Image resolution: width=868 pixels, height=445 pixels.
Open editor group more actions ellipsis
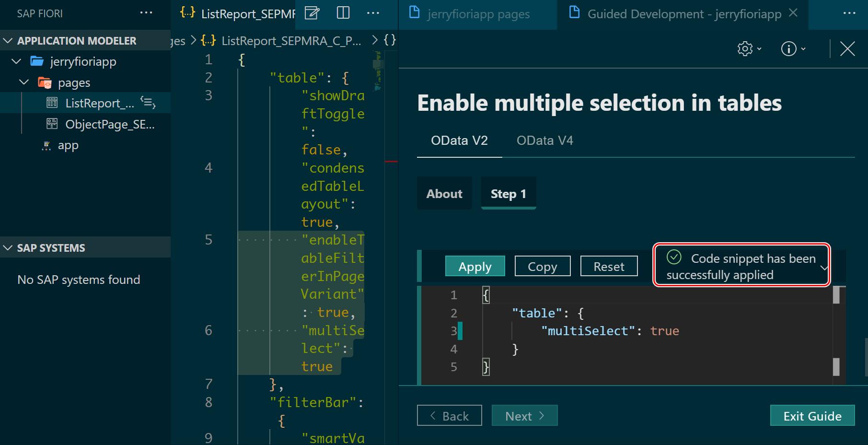373,13
